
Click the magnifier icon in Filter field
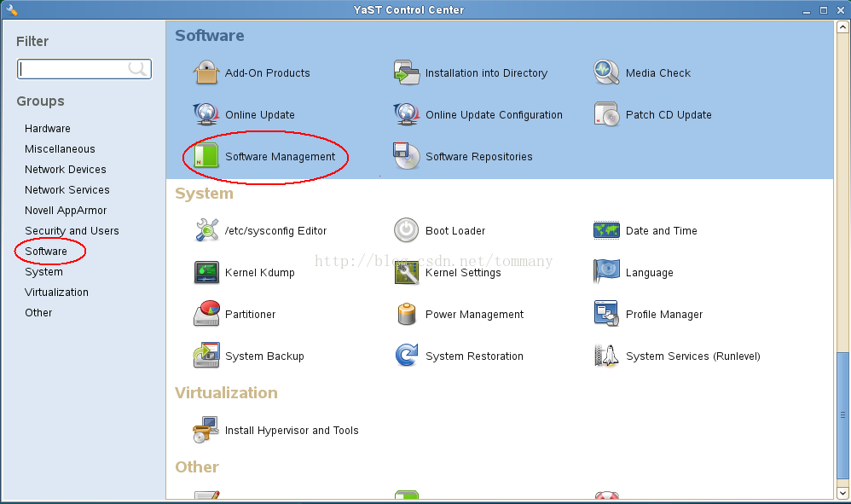[138, 68]
